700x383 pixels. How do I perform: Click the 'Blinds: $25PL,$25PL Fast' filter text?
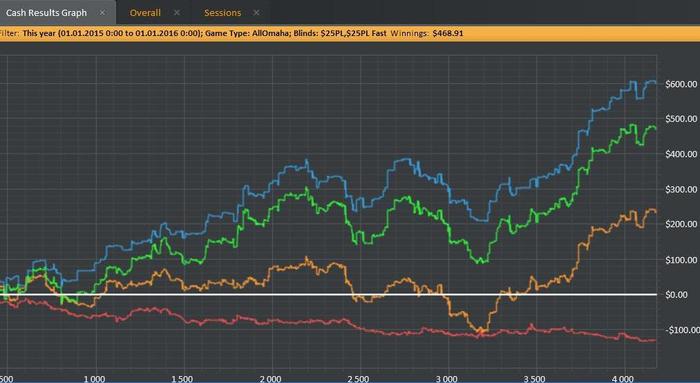click(x=340, y=33)
